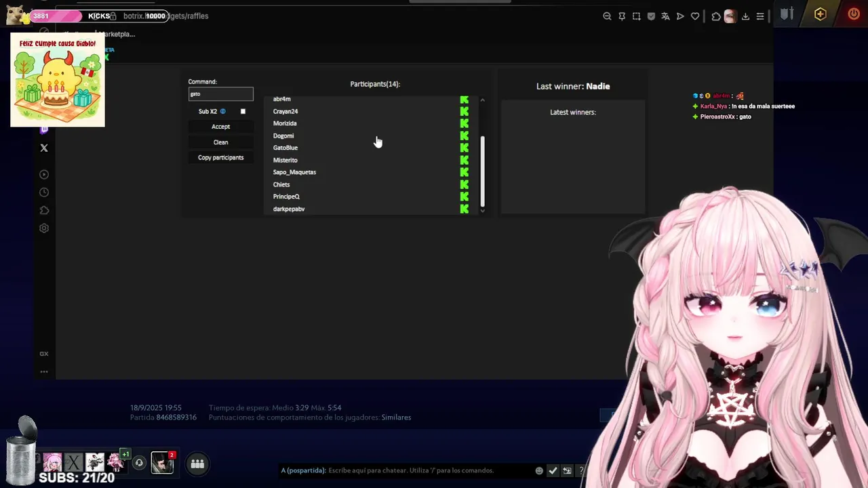Click the checkmark icon in chat bar
This screenshot has width=868, height=488.
[553, 470]
